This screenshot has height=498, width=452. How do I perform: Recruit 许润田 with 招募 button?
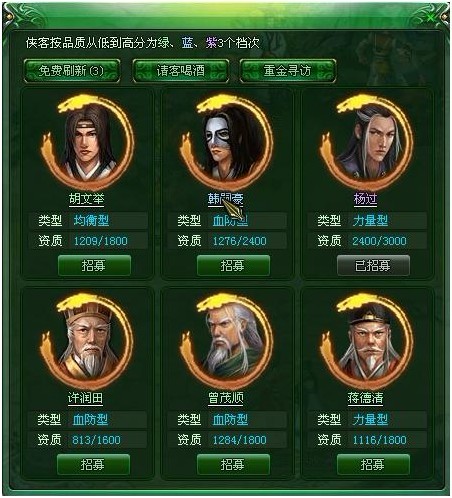93,464
